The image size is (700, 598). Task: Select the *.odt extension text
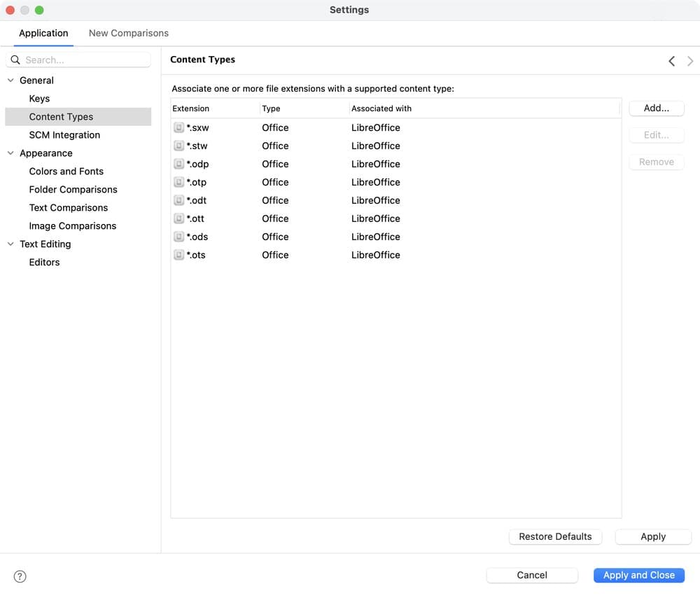(197, 200)
